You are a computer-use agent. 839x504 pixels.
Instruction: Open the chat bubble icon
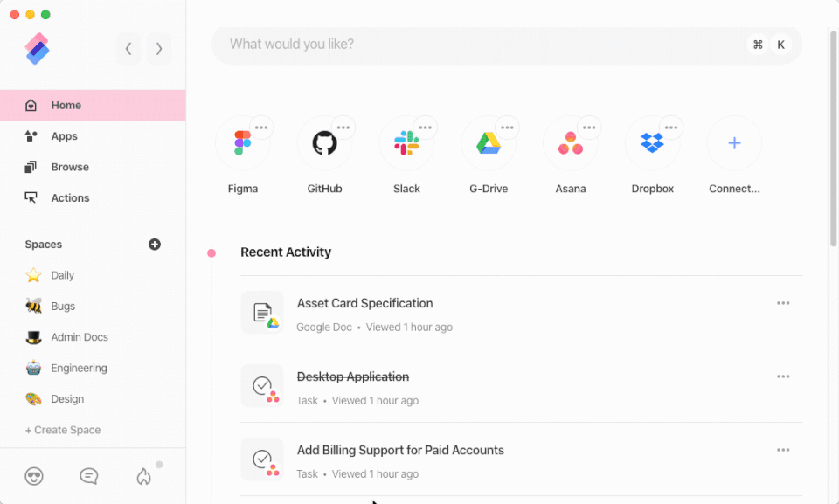[x=89, y=476]
